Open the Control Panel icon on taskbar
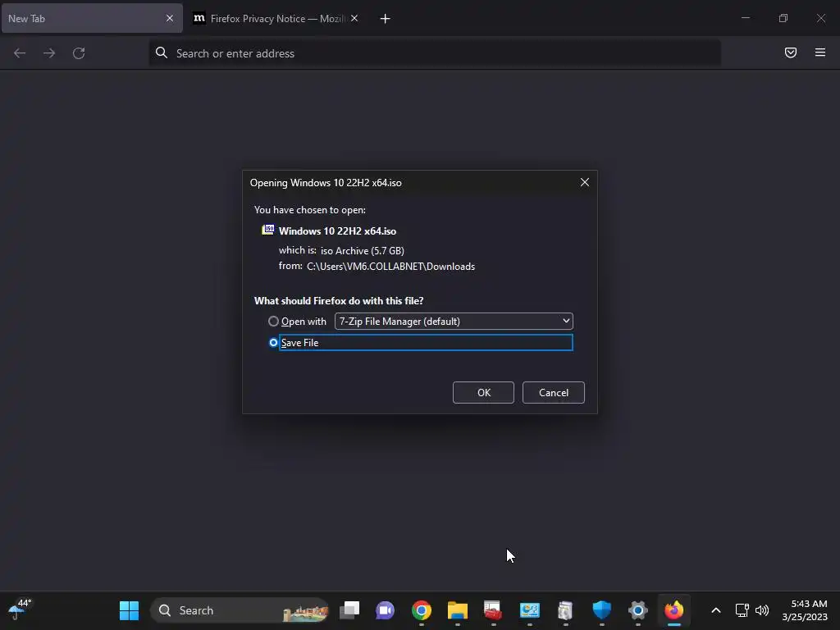This screenshot has height=630, width=840. click(x=529, y=610)
